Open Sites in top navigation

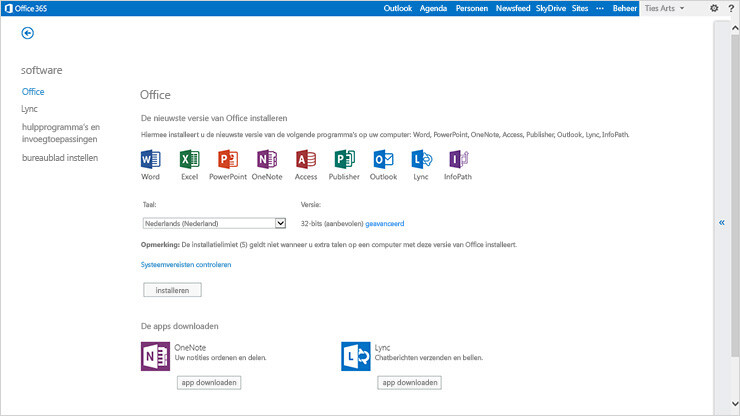pyautogui.click(x=580, y=8)
